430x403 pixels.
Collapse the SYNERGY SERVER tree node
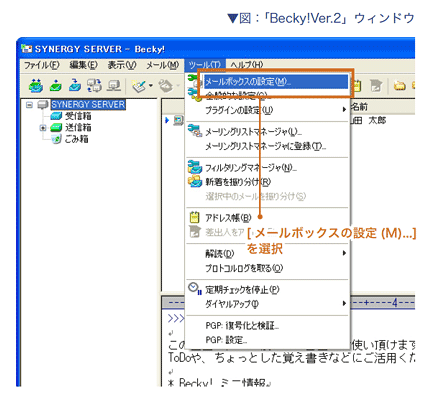pos(30,105)
